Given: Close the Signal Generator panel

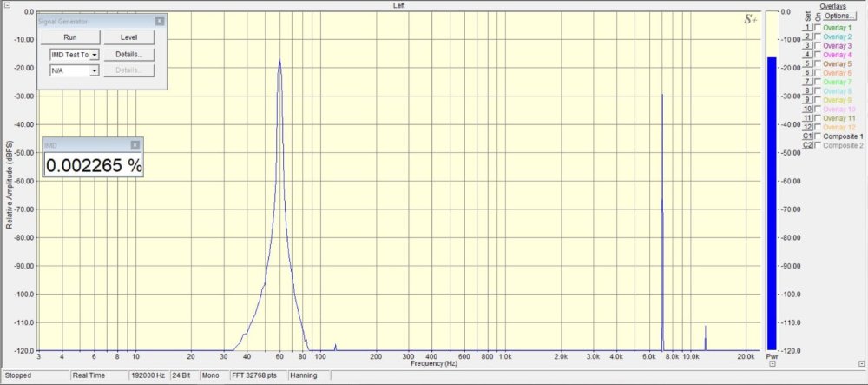Looking at the screenshot, I should tap(159, 20).
